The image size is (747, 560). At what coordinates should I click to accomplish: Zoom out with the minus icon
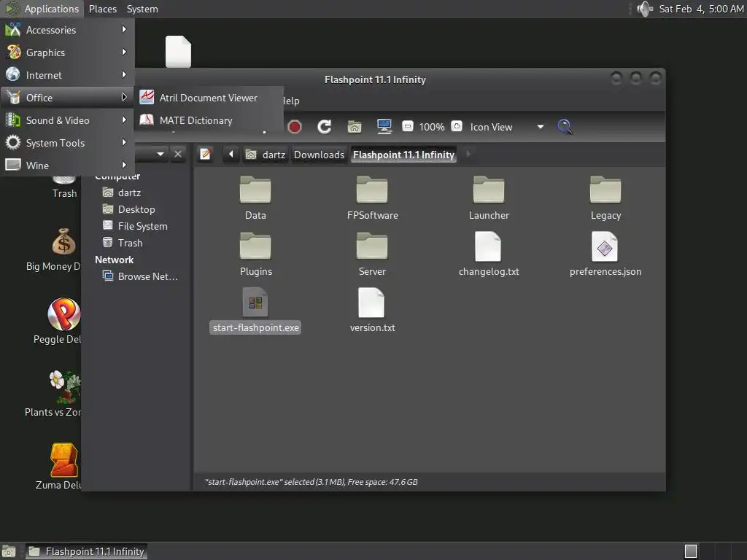click(407, 126)
